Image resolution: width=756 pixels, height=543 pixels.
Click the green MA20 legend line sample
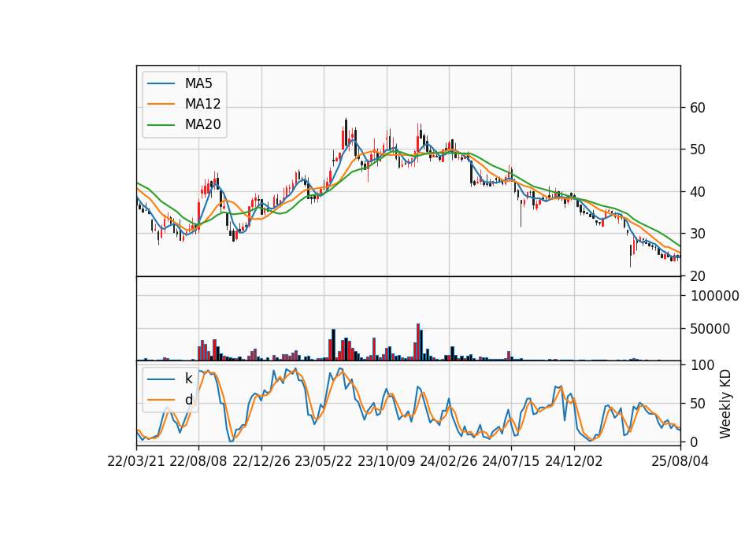(161, 125)
